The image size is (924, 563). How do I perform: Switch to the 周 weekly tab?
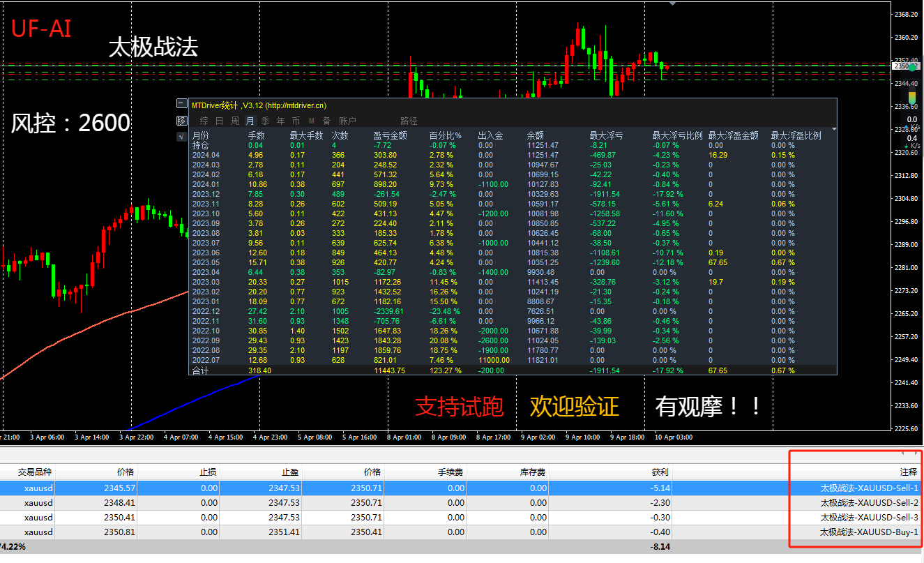coord(235,121)
